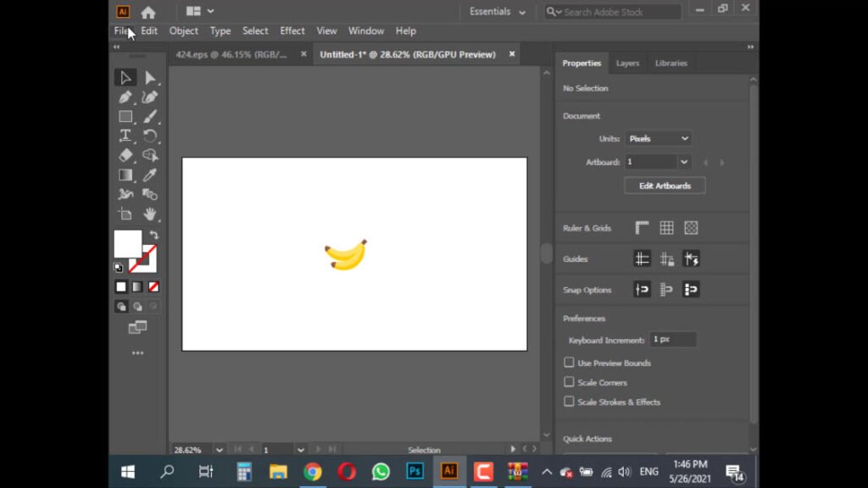Pick the Width tool
The image size is (868, 488).
[125, 194]
